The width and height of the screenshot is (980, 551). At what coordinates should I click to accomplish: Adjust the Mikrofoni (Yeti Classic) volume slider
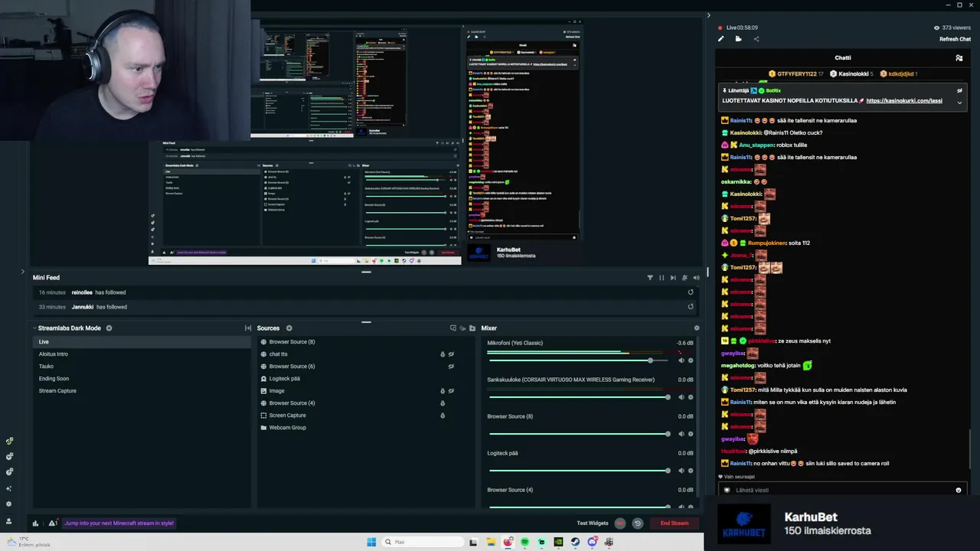point(577,360)
